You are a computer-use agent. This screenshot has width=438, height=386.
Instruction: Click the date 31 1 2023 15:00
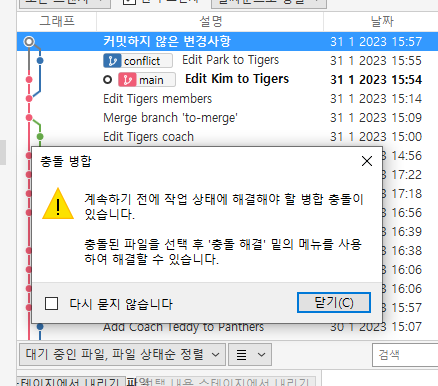point(376,137)
